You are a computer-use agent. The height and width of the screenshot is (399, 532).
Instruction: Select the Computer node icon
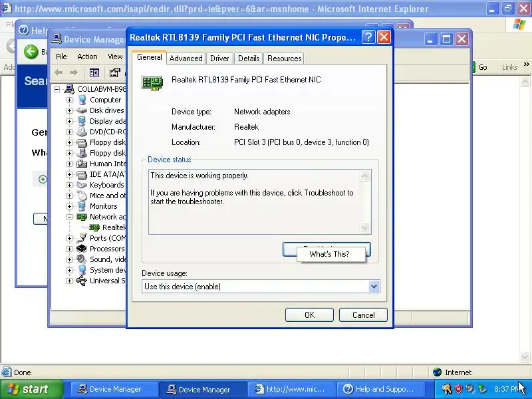click(x=82, y=100)
